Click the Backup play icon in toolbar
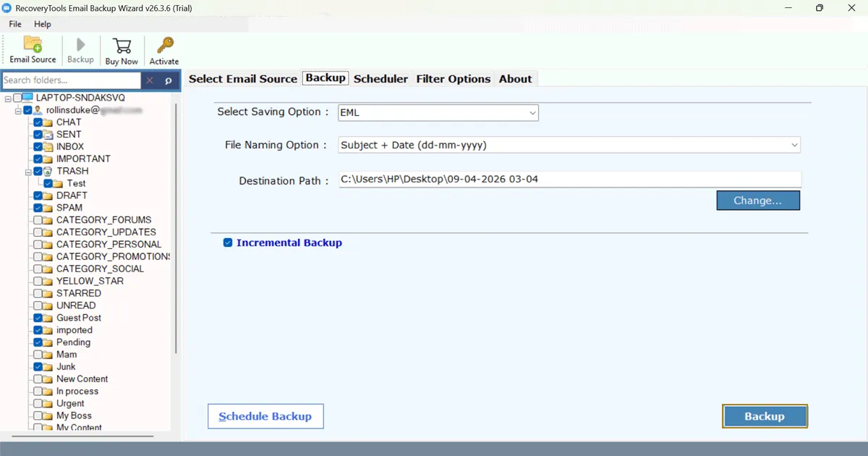The width and height of the screenshot is (868, 456). click(x=80, y=43)
